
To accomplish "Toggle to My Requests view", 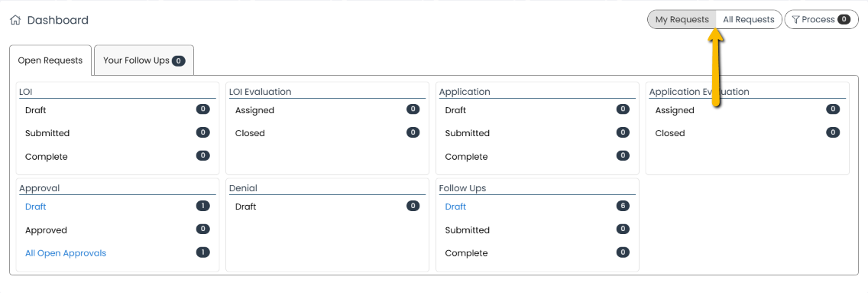I will click(x=682, y=19).
